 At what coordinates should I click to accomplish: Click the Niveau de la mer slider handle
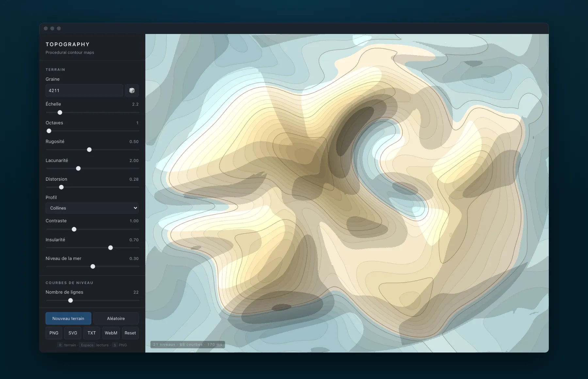pyautogui.click(x=93, y=267)
